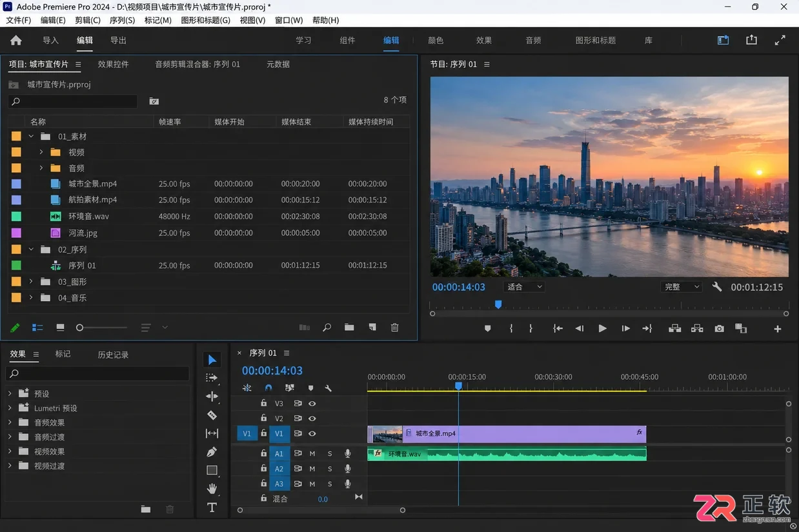Image resolution: width=799 pixels, height=532 pixels.
Task: Open the 窗口(W) menu
Action: click(288, 20)
